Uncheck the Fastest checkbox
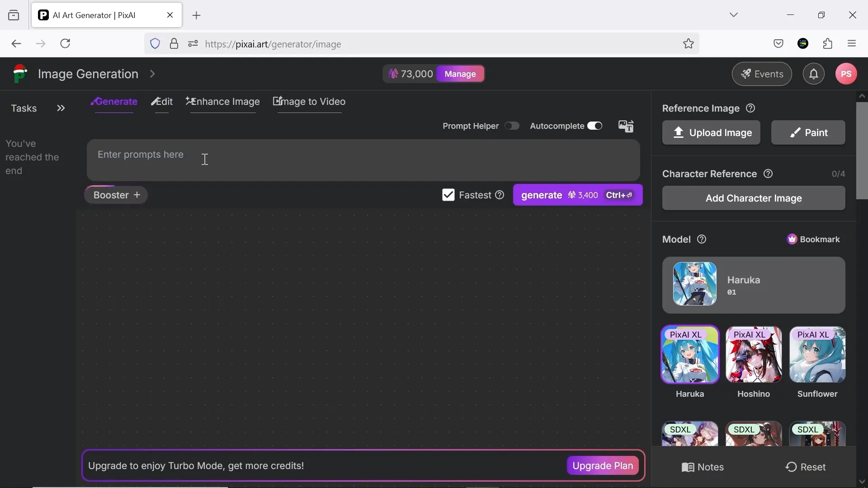 [x=448, y=195]
